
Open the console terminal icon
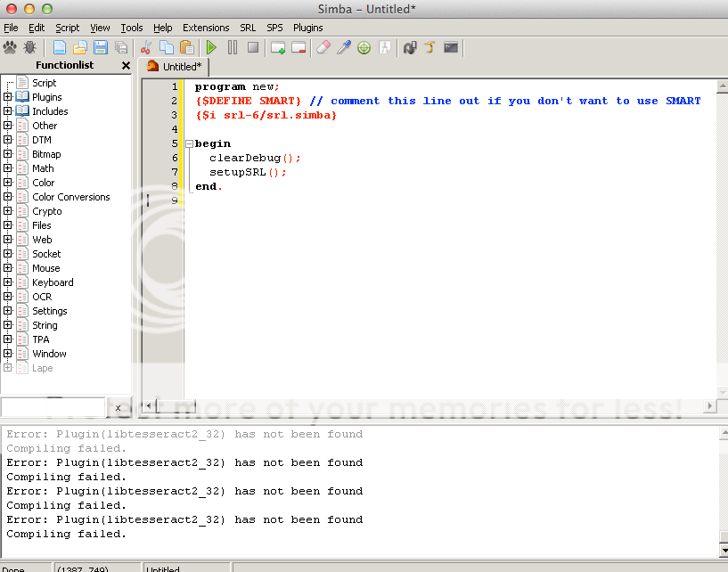pyautogui.click(x=451, y=47)
